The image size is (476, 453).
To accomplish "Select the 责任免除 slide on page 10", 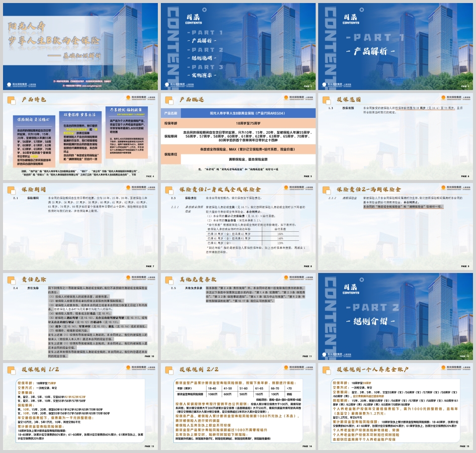I will [80, 317].
